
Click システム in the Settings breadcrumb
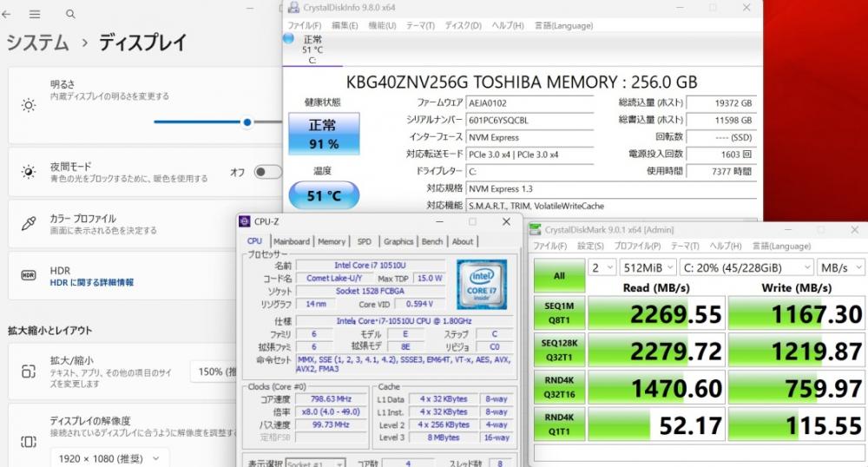coord(37,43)
